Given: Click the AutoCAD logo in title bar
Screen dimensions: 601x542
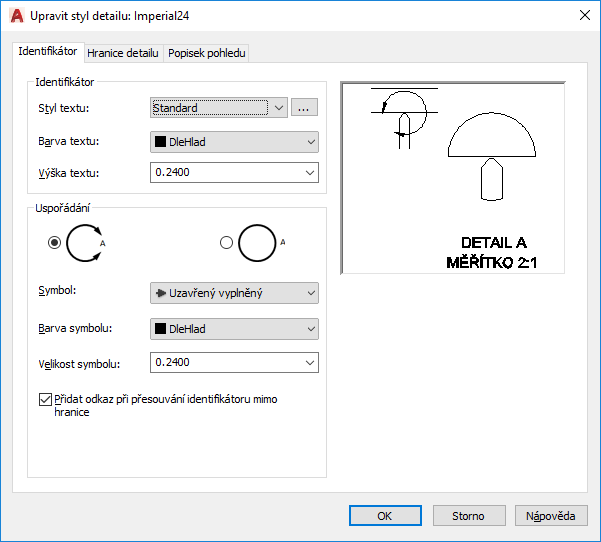Looking at the screenshot, I should [x=17, y=16].
